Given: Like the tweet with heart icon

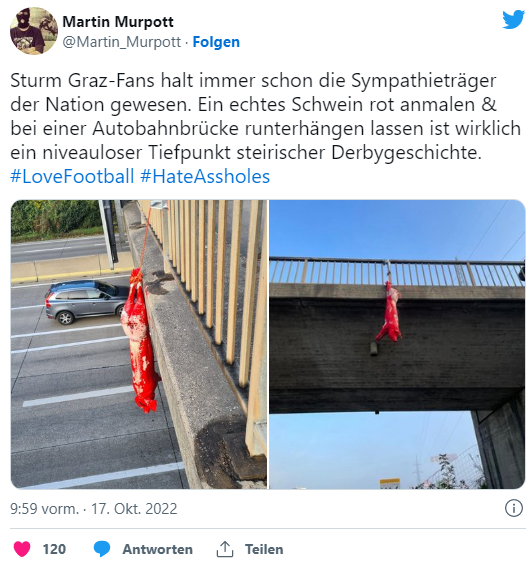Looking at the screenshot, I should tap(22, 549).
